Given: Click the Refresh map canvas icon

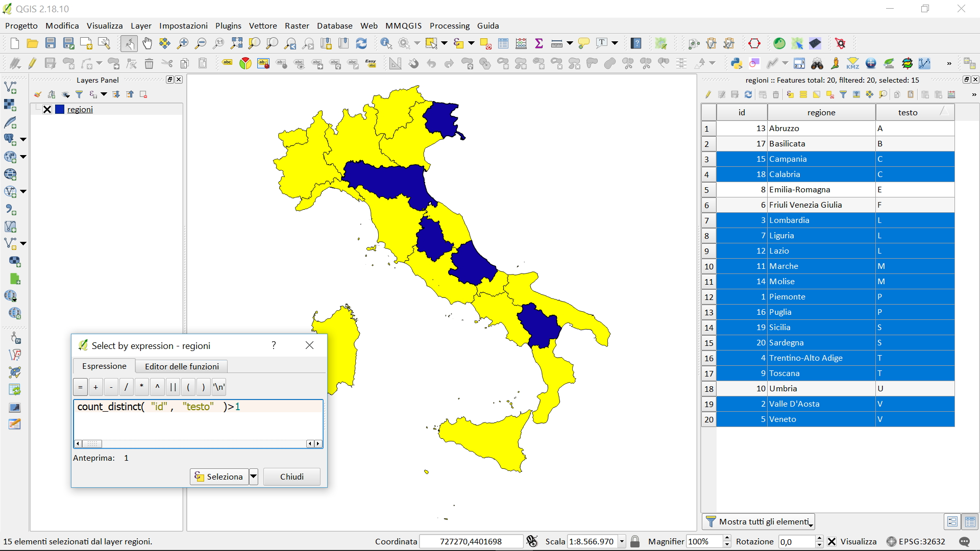Looking at the screenshot, I should [361, 43].
